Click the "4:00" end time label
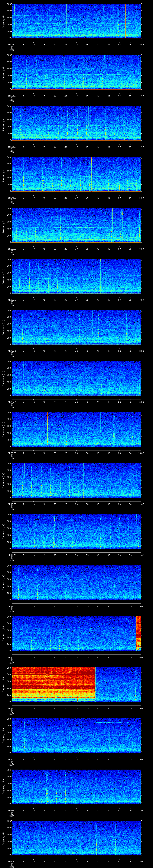This screenshot has height=868, width=153. point(141,146)
